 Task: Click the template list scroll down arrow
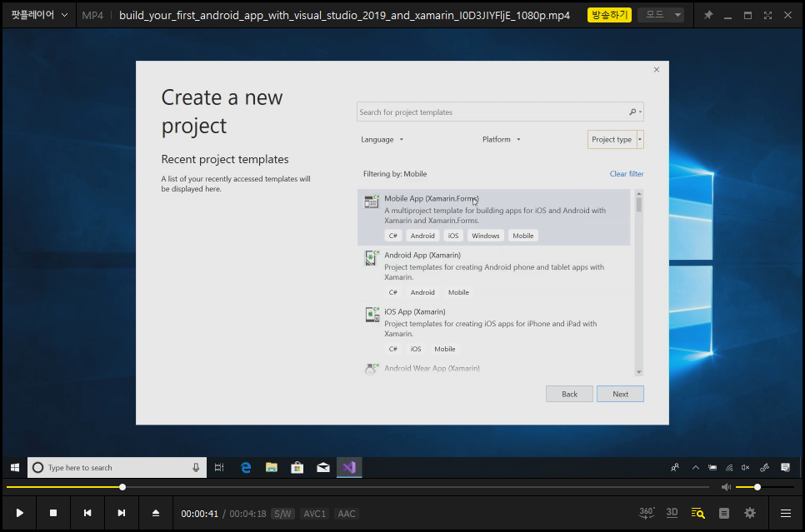[x=638, y=372]
